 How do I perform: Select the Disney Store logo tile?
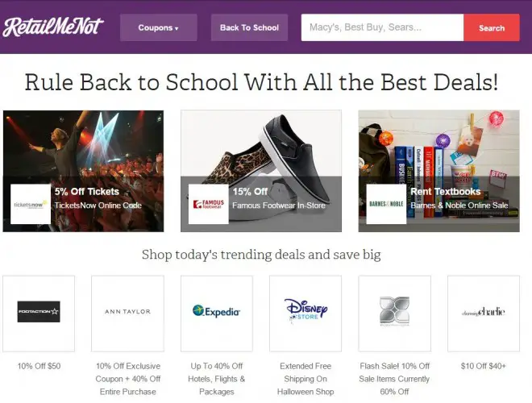pyautogui.click(x=305, y=314)
